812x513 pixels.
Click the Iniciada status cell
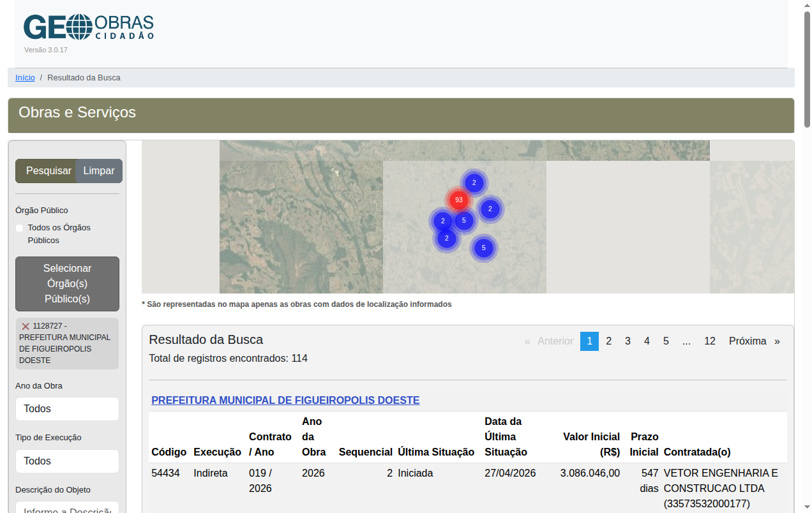(x=416, y=473)
